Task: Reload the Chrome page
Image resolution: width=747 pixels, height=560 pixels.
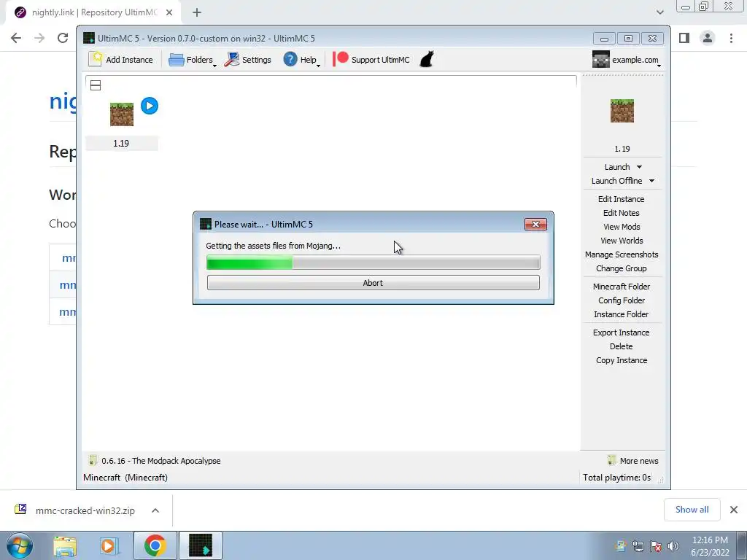Action: click(x=63, y=38)
